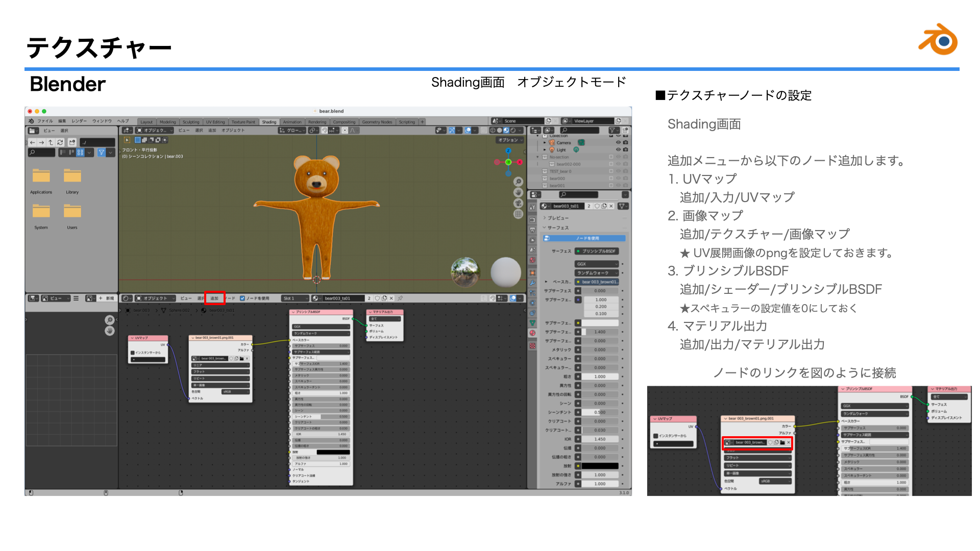Click the fake user shield in node header

pyautogui.click(x=377, y=298)
